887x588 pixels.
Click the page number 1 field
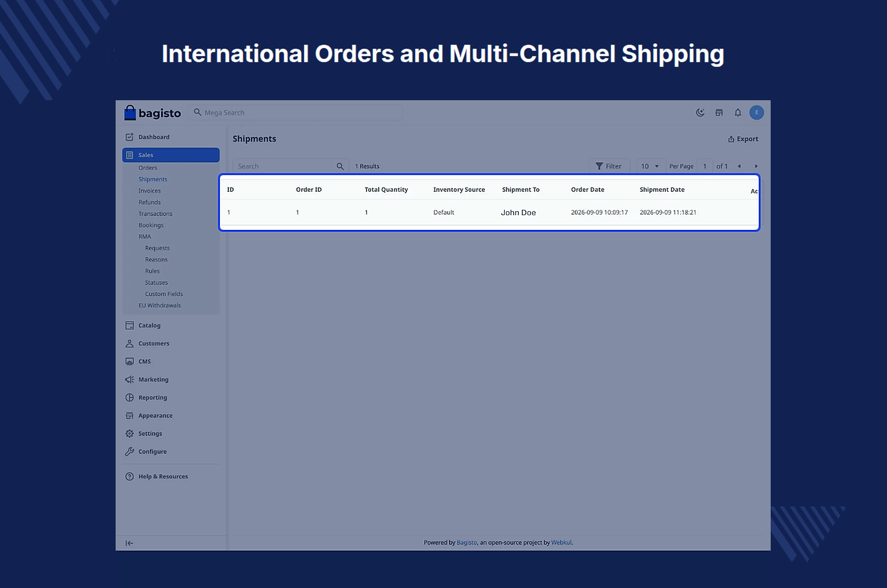tap(705, 166)
